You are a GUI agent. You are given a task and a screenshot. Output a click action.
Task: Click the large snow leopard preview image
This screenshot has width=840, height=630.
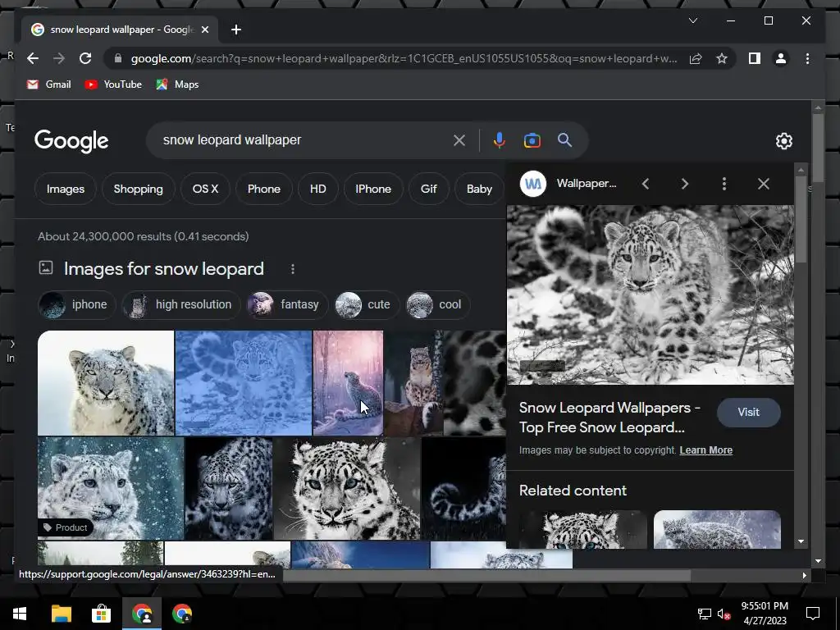pos(650,294)
